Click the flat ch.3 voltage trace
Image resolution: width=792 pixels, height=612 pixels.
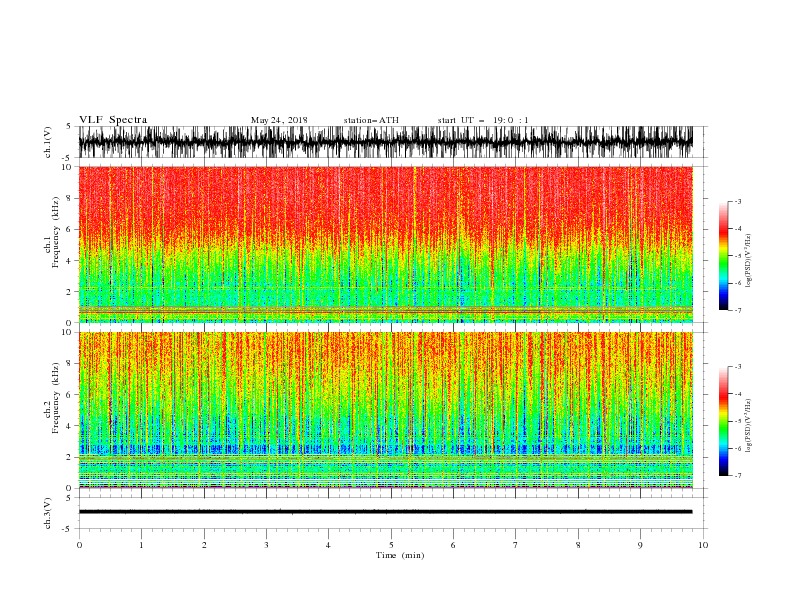pos(385,512)
